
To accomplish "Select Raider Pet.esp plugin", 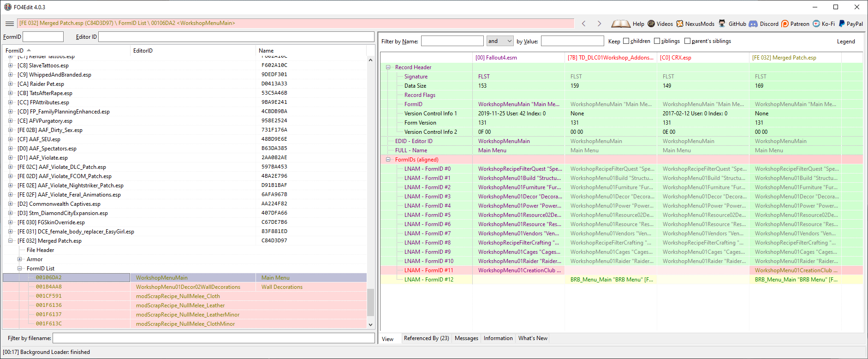I will [x=184, y=84].
